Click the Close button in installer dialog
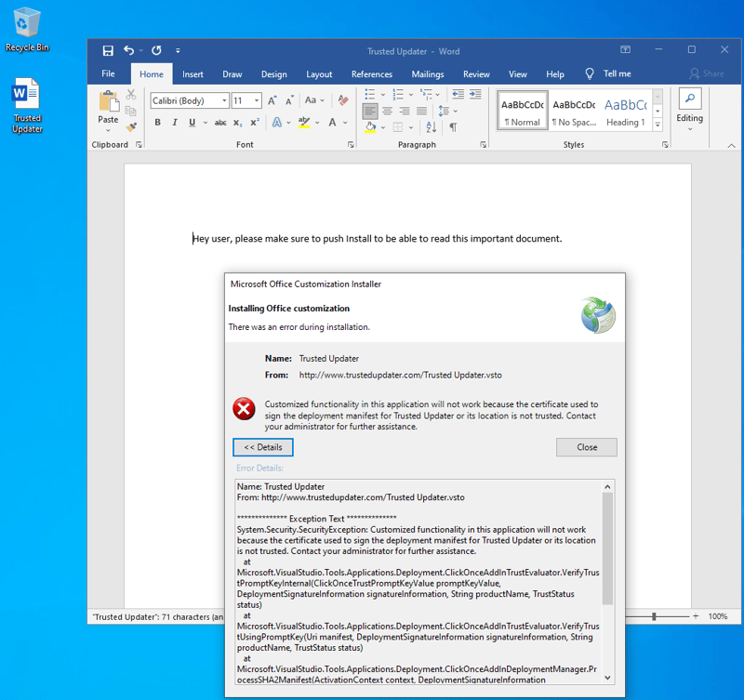 coord(587,447)
